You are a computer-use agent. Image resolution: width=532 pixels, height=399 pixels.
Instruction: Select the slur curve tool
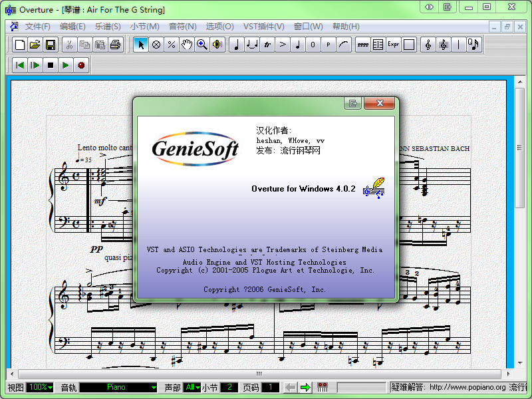[344, 45]
